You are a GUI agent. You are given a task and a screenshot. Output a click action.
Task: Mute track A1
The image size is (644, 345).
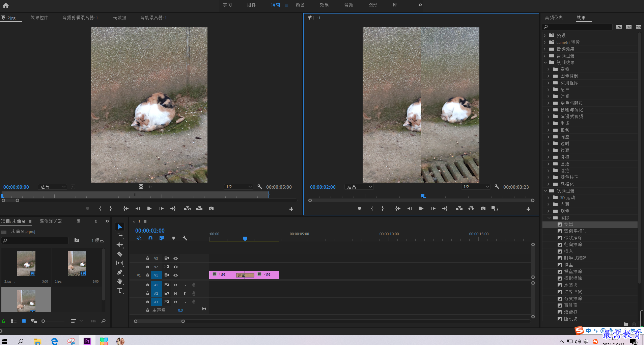175,285
